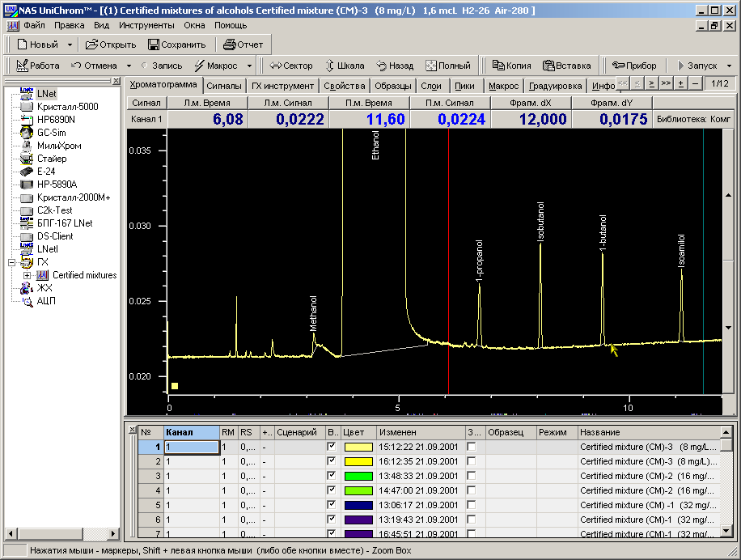The image size is (741, 560).
Task: Toggle visibility checkbox for layer row 5
Action: tap(332, 505)
